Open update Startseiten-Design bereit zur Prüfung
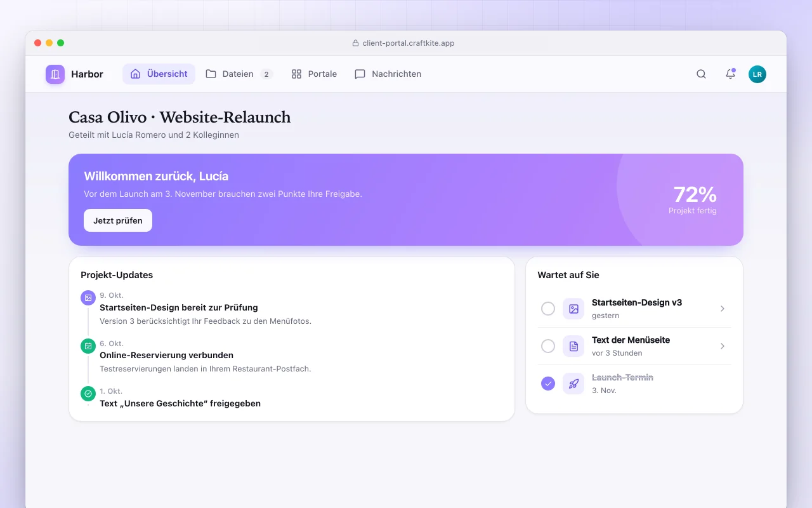The width and height of the screenshot is (812, 508). (x=179, y=307)
